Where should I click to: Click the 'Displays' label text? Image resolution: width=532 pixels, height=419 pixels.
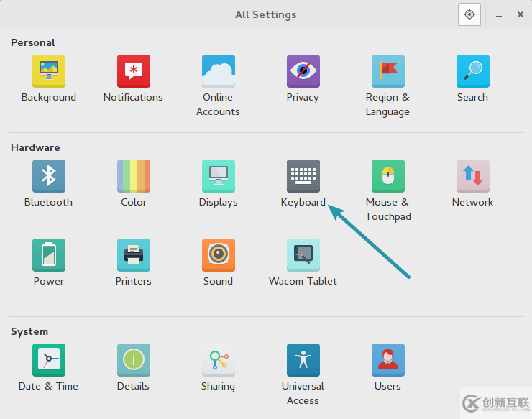(218, 203)
